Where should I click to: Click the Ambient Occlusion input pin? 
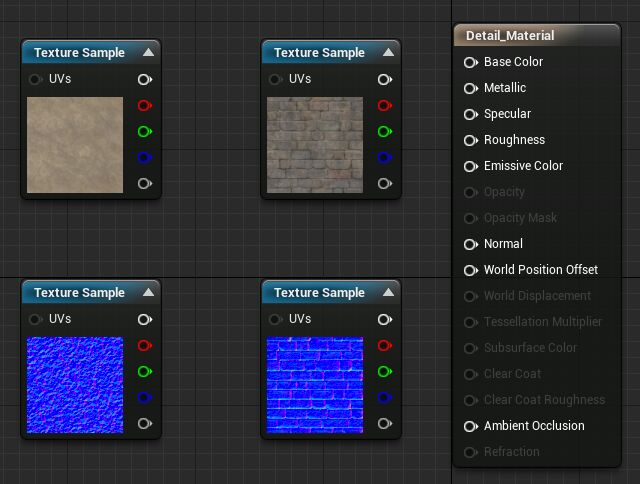coord(471,426)
